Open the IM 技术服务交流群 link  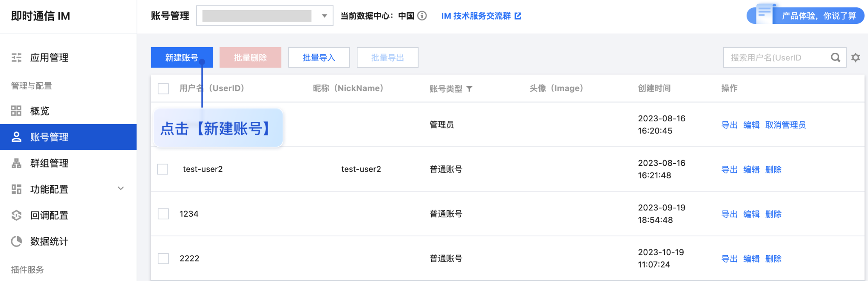pyautogui.click(x=481, y=16)
